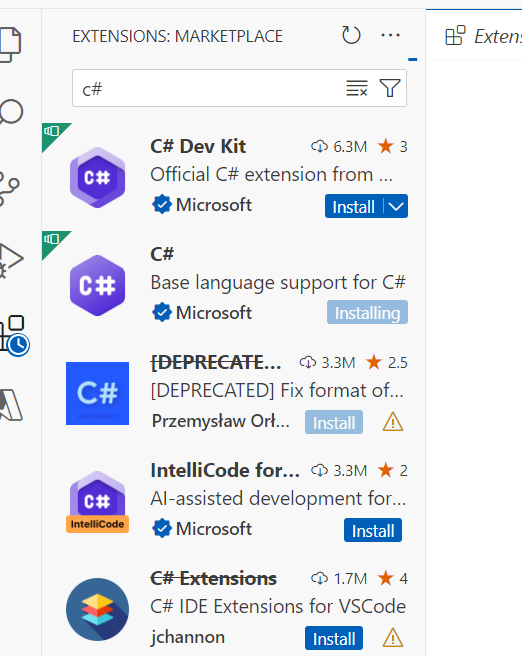The image size is (522, 656).
Task: Install the C# Dev Kit extension
Action: pos(353,206)
